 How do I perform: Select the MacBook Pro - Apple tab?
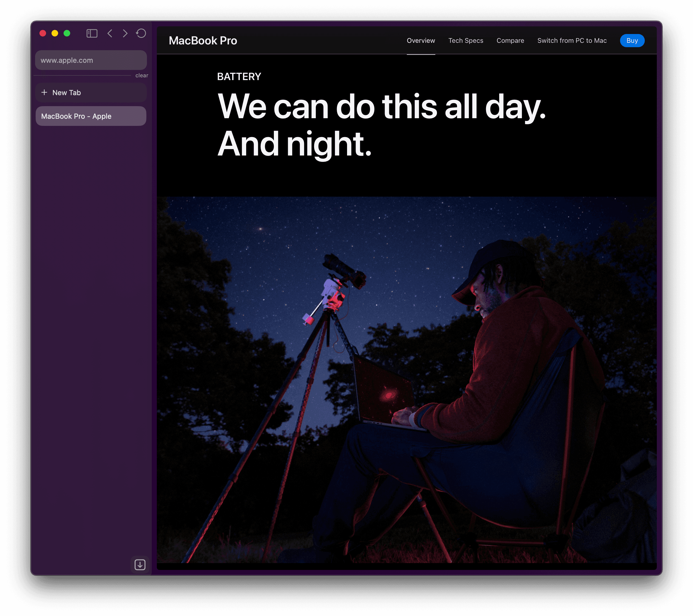tap(91, 116)
